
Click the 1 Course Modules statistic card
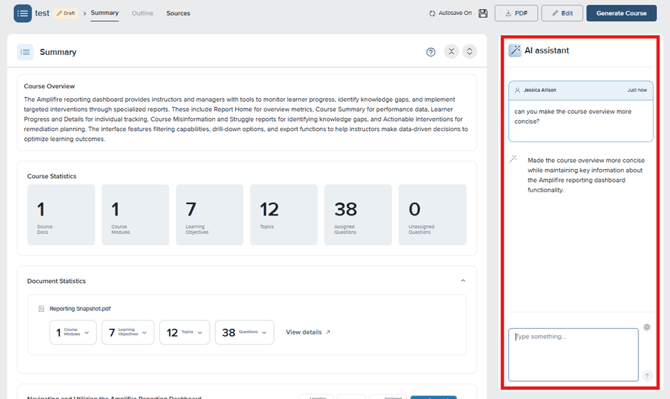[x=135, y=214]
